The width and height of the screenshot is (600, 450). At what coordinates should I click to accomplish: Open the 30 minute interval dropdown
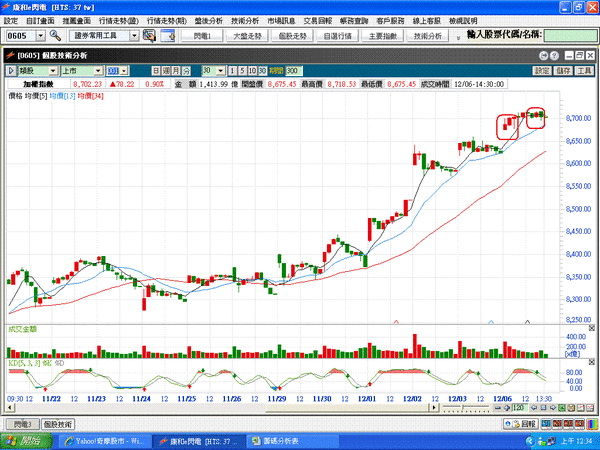[221, 71]
